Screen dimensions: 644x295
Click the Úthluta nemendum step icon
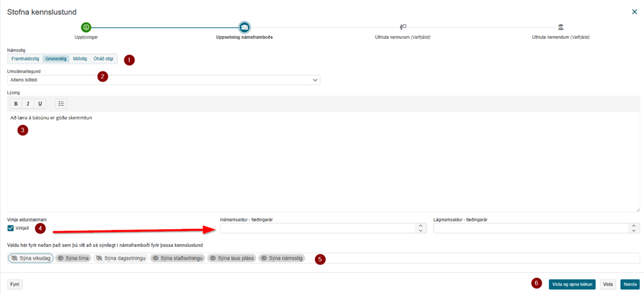(x=560, y=27)
